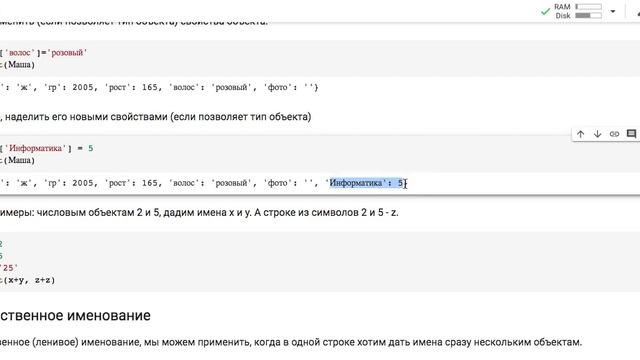Click paragraph mentioning '(ленивое) именование'
Viewport: 640px width, 360px height.
[x=291, y=342]
